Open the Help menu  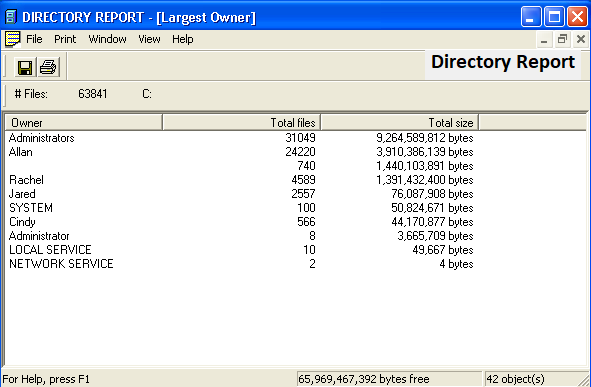[x=182, y=39]
